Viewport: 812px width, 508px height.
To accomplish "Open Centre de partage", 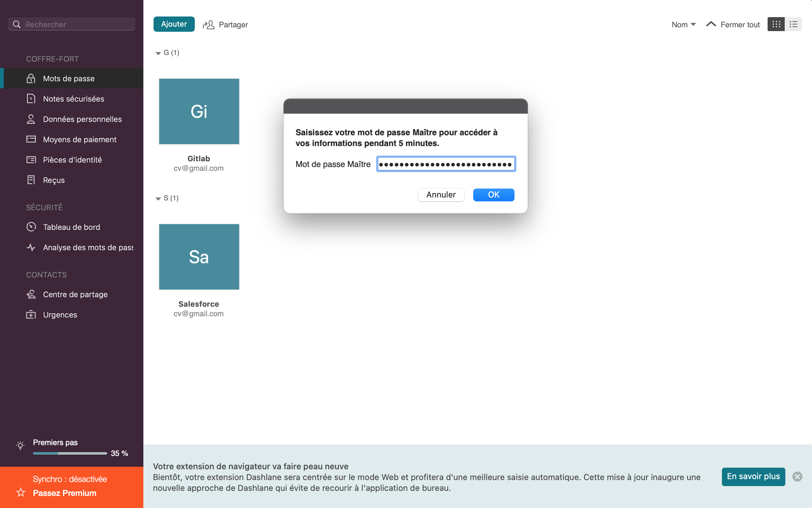I will [71, 294].
